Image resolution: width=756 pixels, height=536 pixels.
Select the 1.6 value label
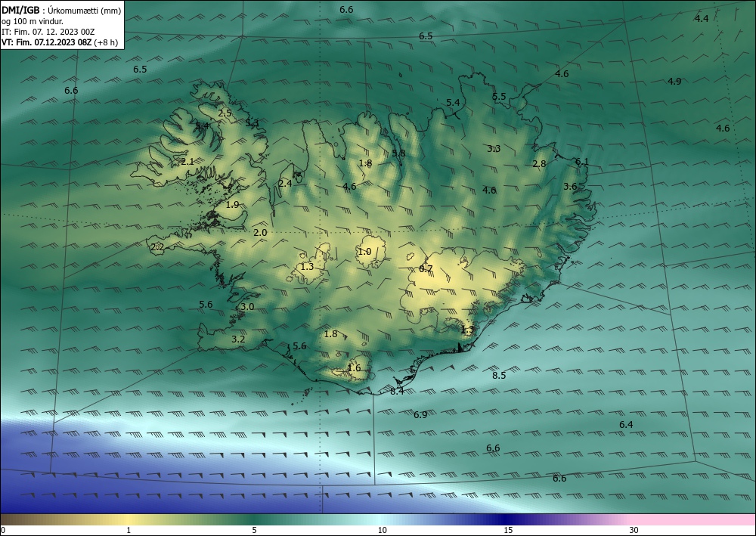(x=354, y=368)
